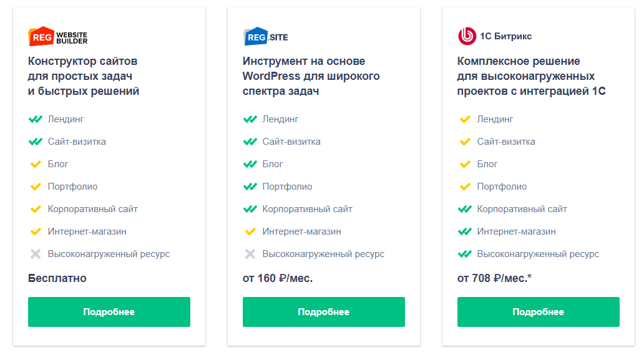
Task: Click the Корпоративный сайт item in 1C Bitrix card
Action: coord(522,209)
